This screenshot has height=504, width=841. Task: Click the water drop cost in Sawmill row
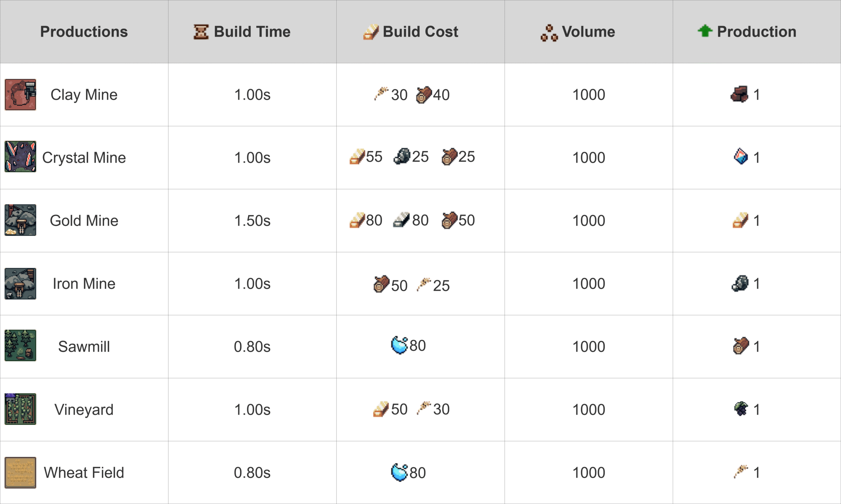tap(399, 346)
